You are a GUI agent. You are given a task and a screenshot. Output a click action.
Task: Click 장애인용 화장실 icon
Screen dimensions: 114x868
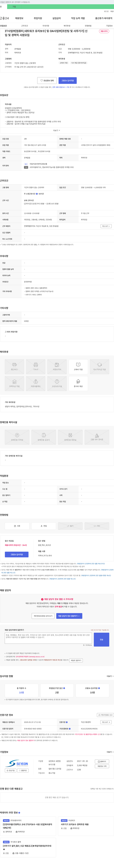pos(70,437)
